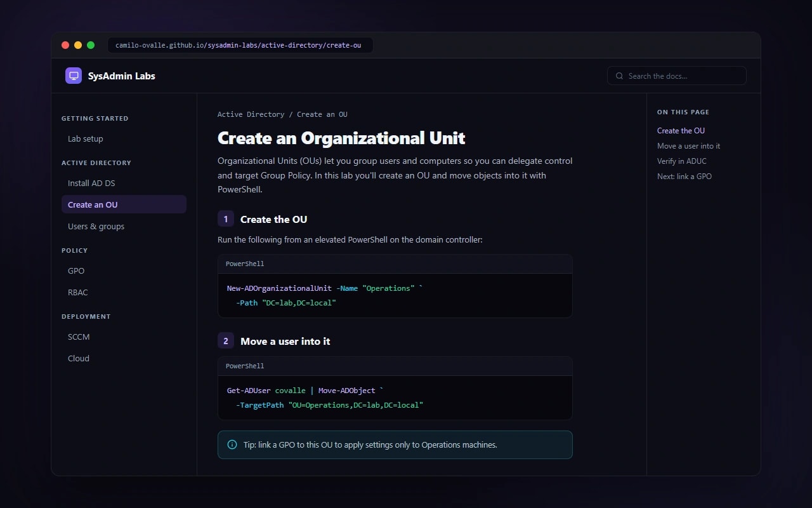Click the ACTIVE DIRECTORY sidebar heading
The height and width of the screenshot is (508, 812).
click(x=96, y=163)
